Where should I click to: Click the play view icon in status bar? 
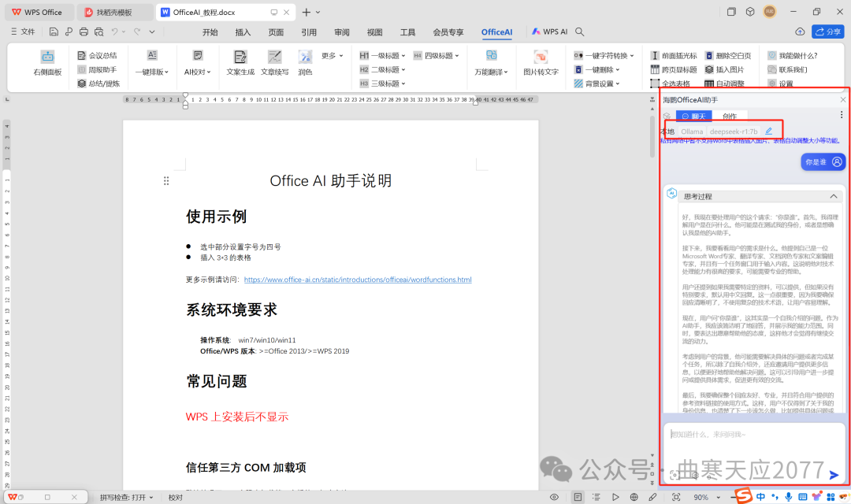pos(615,497)
